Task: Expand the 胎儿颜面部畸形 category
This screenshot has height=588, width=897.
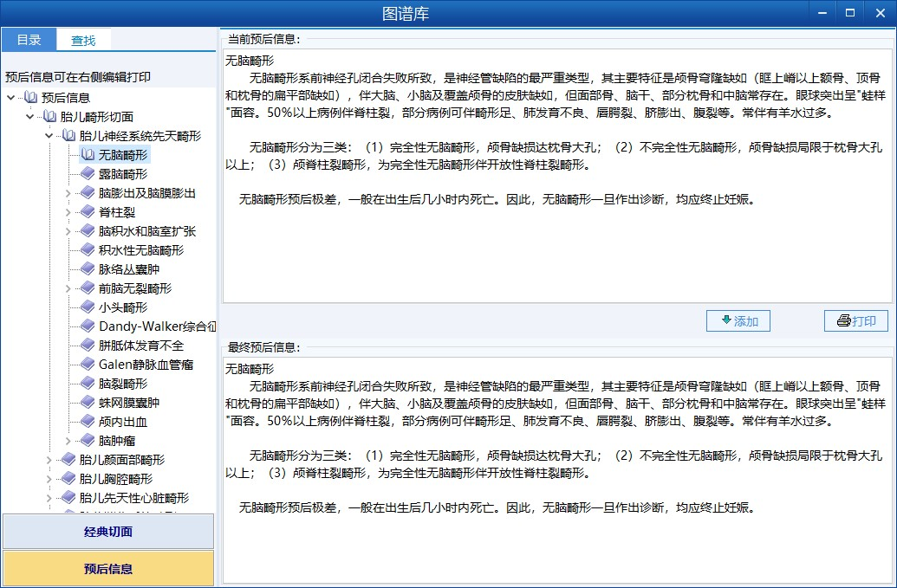Action: [x=49, y=460]
